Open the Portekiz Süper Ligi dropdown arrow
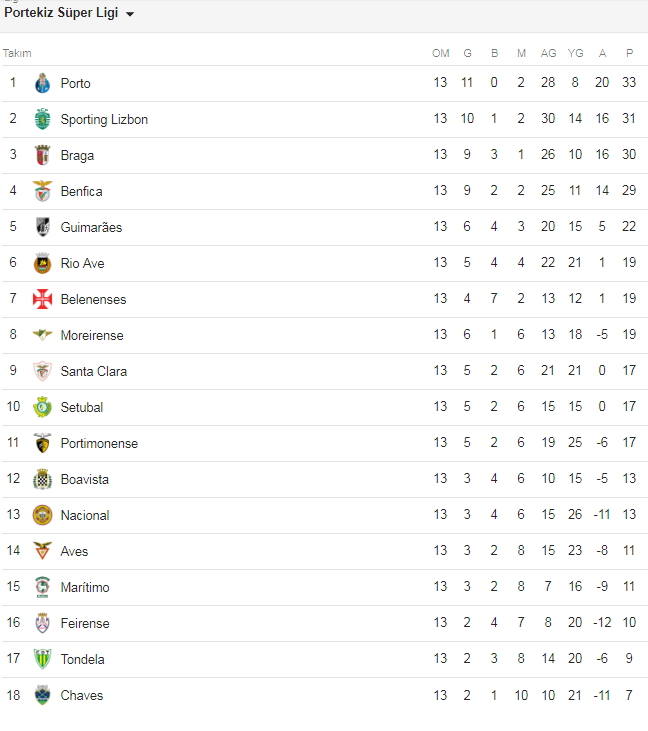This screenshot has height=731, width=648. 130,14
